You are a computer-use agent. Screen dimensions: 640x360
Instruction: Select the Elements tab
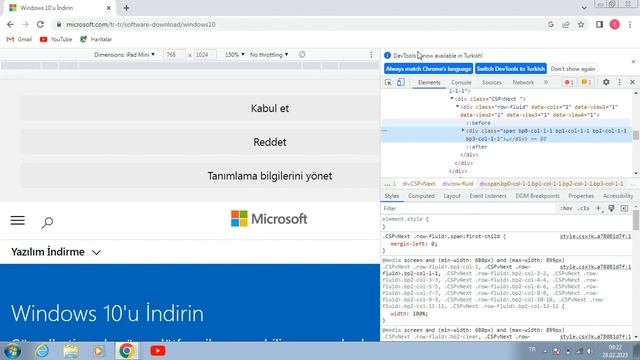(429, 82)
